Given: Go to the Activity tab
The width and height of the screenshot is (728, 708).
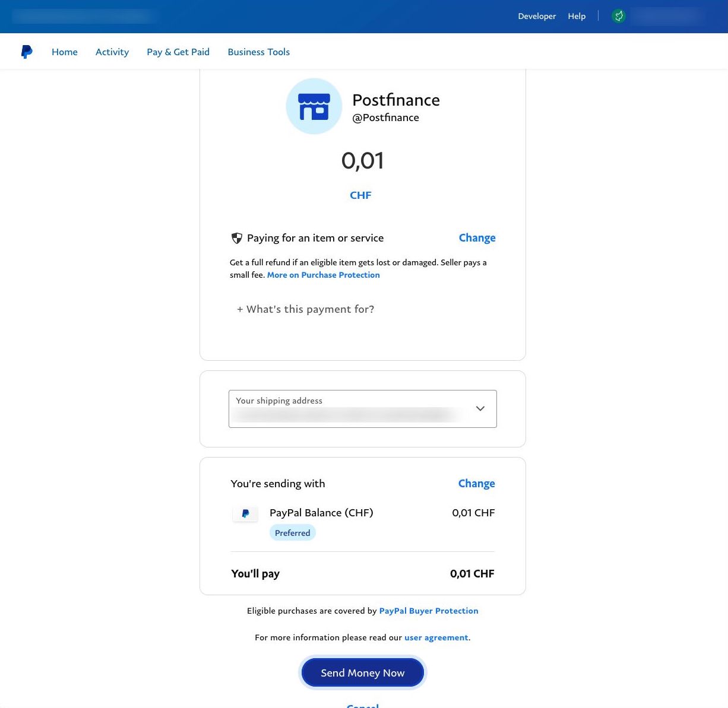Looking at the screenshot, I should [112, 52].
